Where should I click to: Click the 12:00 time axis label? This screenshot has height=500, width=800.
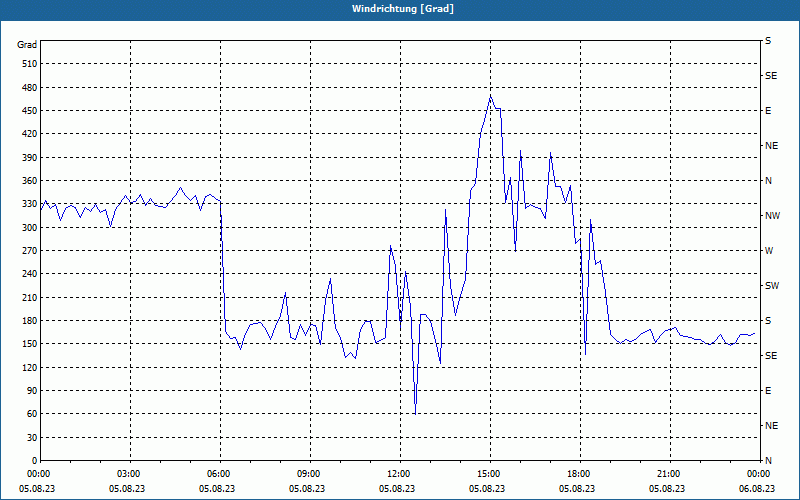tap(397, 474)
